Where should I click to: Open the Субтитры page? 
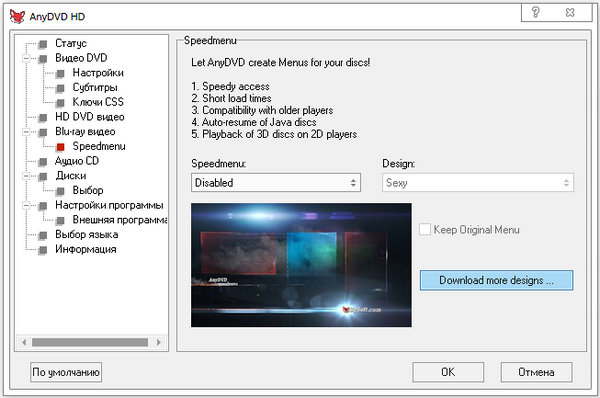pyautogui.click(x=95, y=87)
